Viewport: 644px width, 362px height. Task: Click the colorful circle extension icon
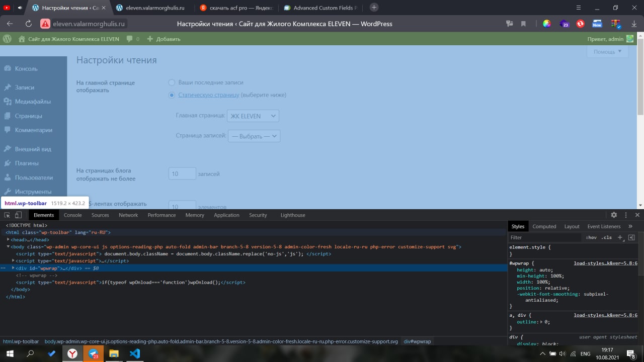(546, 24)
